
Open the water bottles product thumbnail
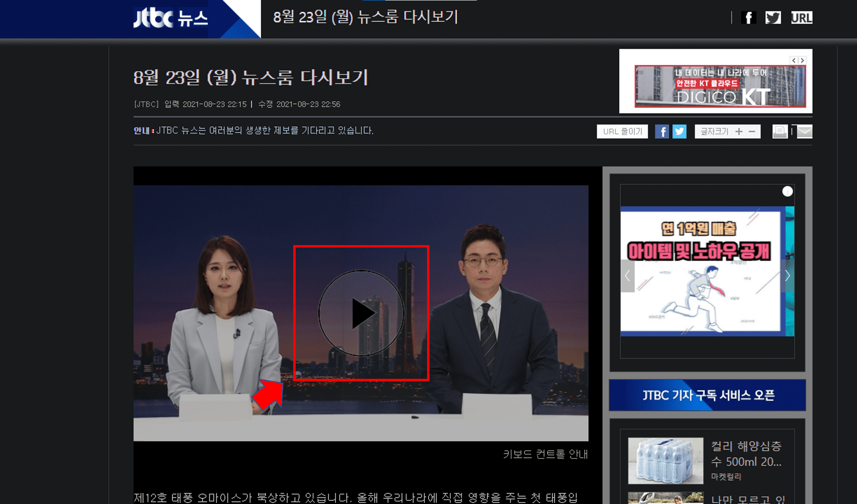click(665, 460)
